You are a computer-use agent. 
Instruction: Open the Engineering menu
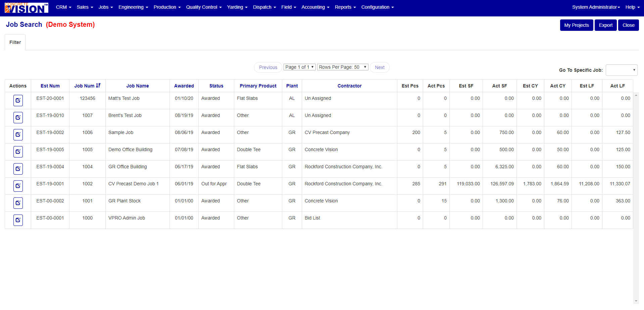[x=133, y=7]
